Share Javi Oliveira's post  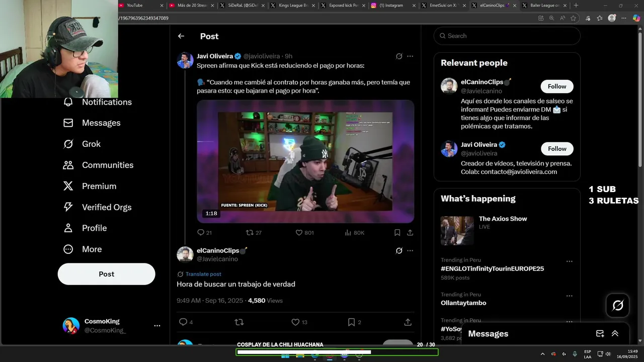pos(410,233)
